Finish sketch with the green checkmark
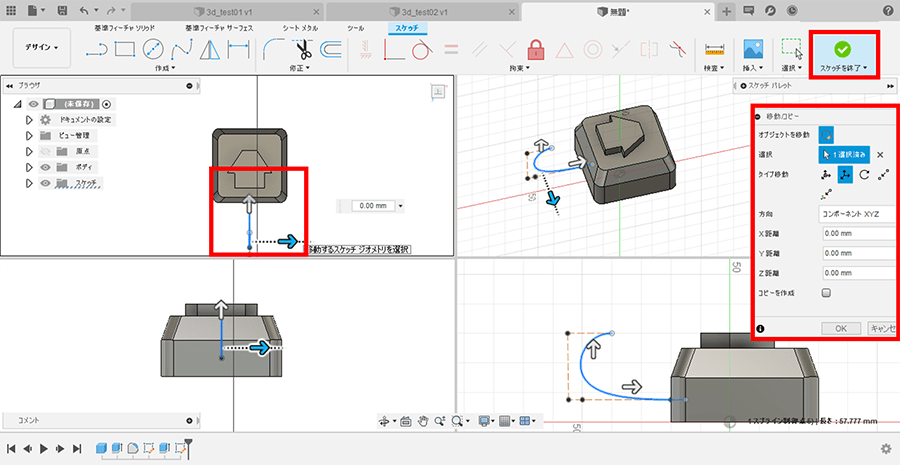This screenshot has height=465, width=900. (842, 48)
